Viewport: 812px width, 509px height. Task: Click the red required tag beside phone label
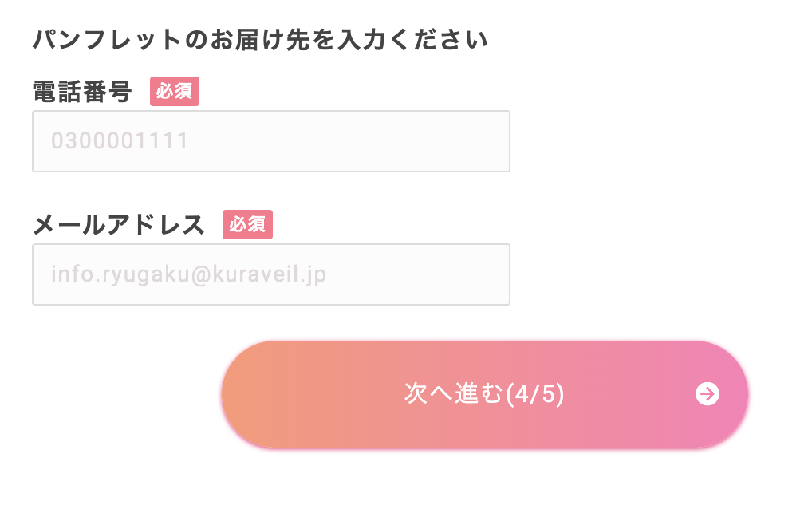(x=175, y=92)
